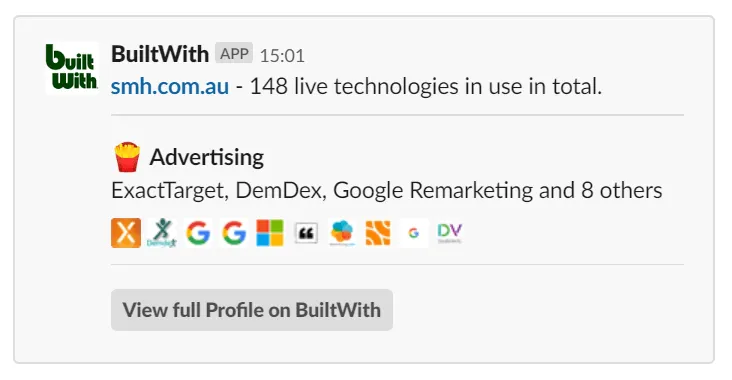Image resolution: width=732 pixels, height=380 pixels.
Task: Click the orange ExactTarget X icon
Action: pos(126,232)
